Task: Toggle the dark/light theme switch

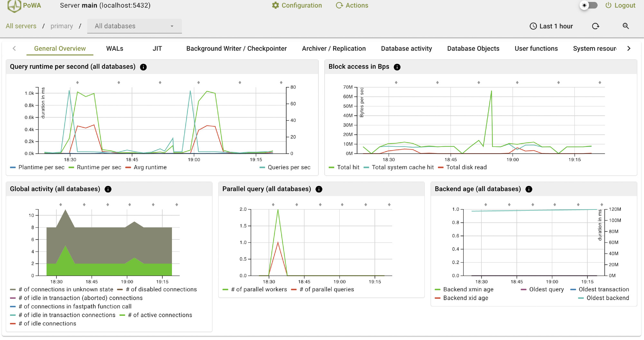Action: pyautogui.click(x=589, y=5)
